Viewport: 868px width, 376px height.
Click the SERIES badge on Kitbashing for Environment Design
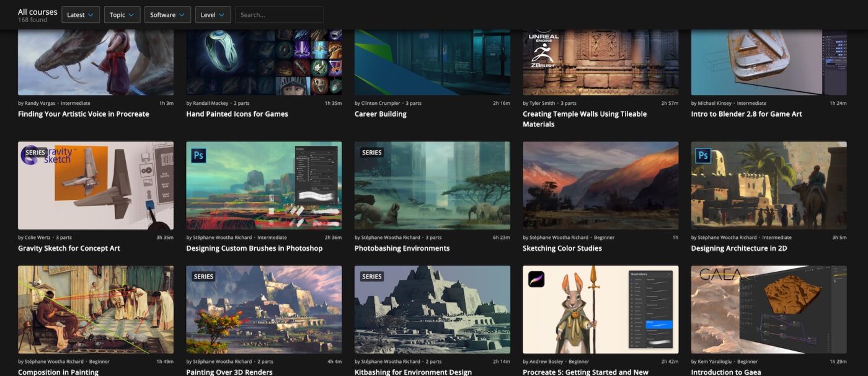click(x=371, y=277)
